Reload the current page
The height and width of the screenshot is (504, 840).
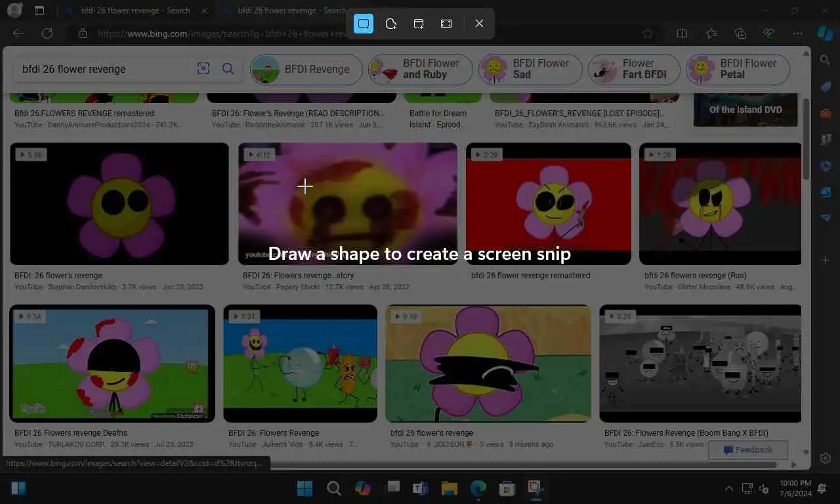(x=47, y=33)
